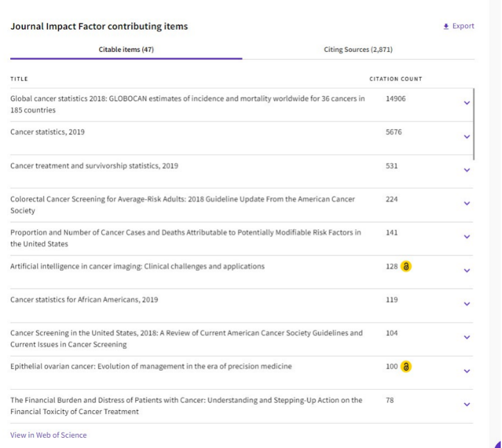Click the Title column header
This screenshot has width=502, height=448.
[19, 79]
